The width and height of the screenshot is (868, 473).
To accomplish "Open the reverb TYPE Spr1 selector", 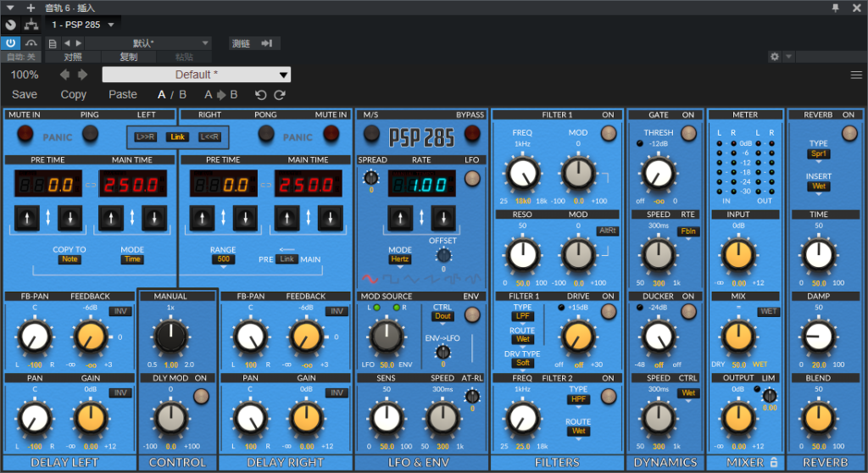I will pyautogui.click(x=819, y=154).
